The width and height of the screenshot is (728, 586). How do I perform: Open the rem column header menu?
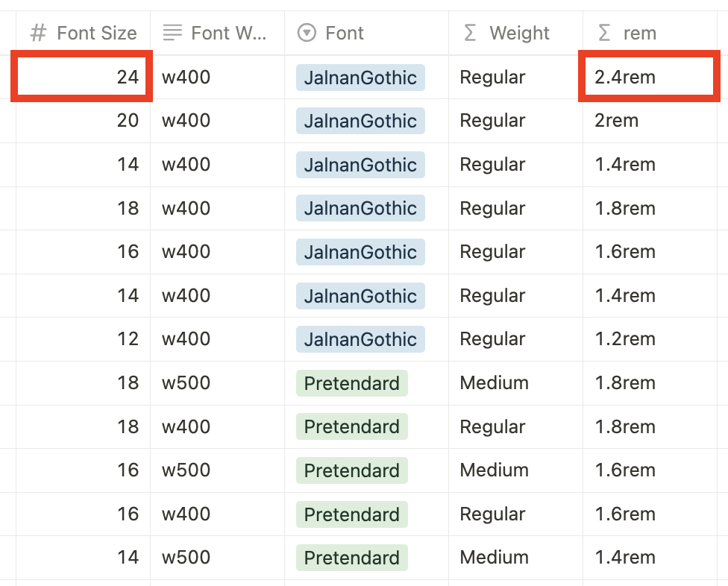click(x=650, y=33)
